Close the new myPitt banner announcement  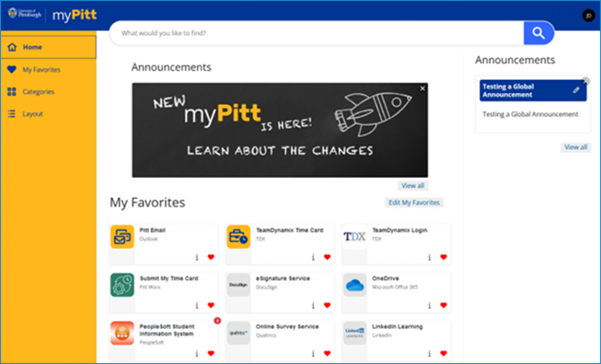(x=422, y=89)
